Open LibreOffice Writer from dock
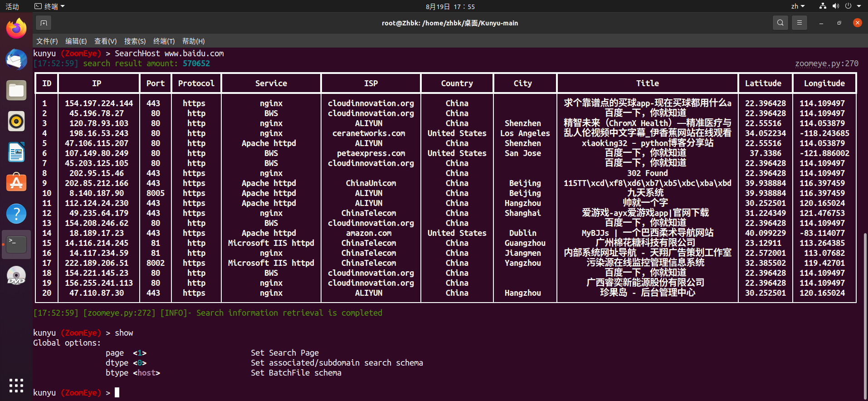The height and width of the screenshot is (401, 868). click(x=16, y=152)
